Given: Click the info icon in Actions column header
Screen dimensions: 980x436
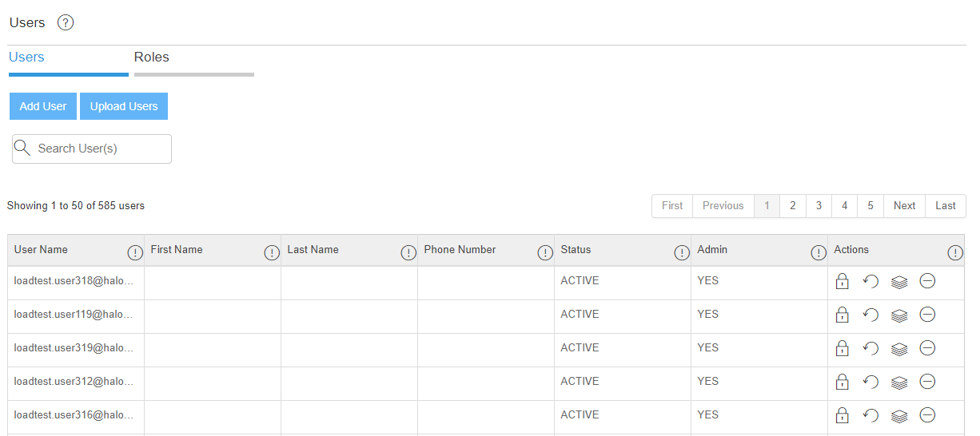Looking at the screenshot, I should coord(955,253).
